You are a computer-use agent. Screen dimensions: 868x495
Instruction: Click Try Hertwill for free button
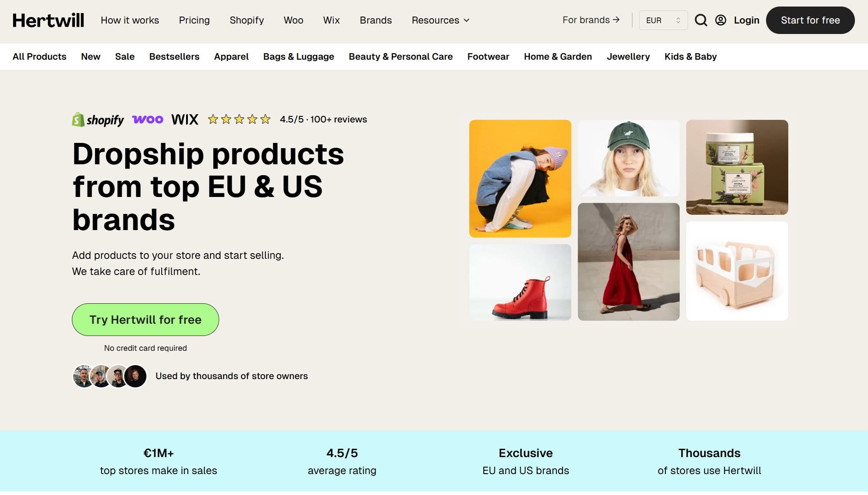tap(146, 319)
